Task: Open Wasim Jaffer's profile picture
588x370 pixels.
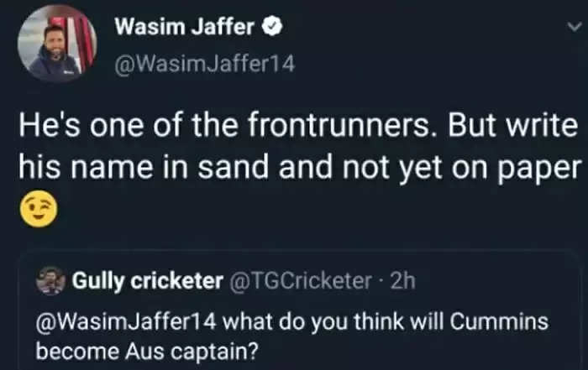Action: pyautogui.click(x=57, y=43)
